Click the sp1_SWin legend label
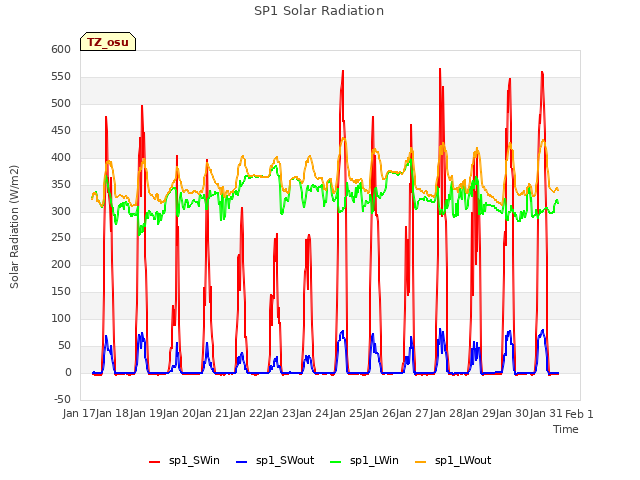Screen dimensions: 640x480 (x=194, y=460)
